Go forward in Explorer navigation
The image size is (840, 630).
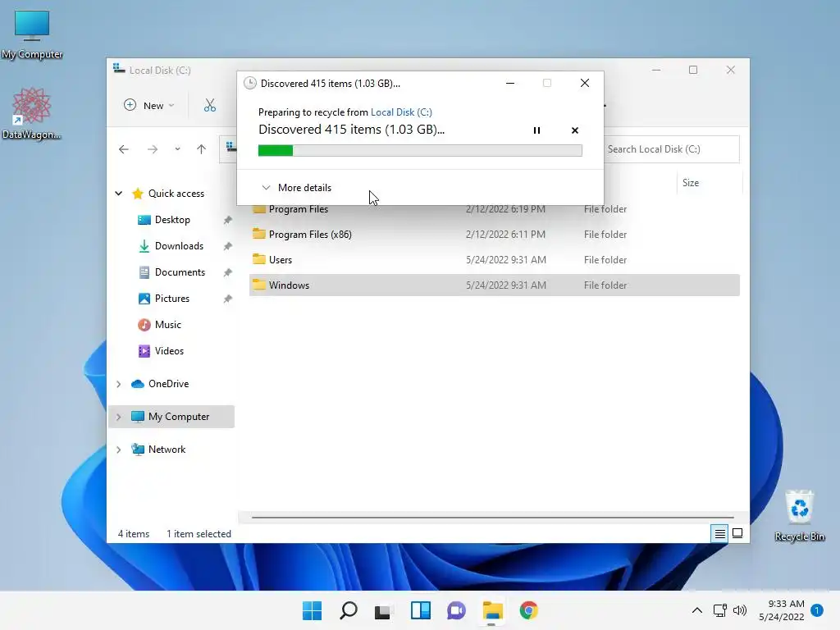pyautogui.click(x=153, y=149)
